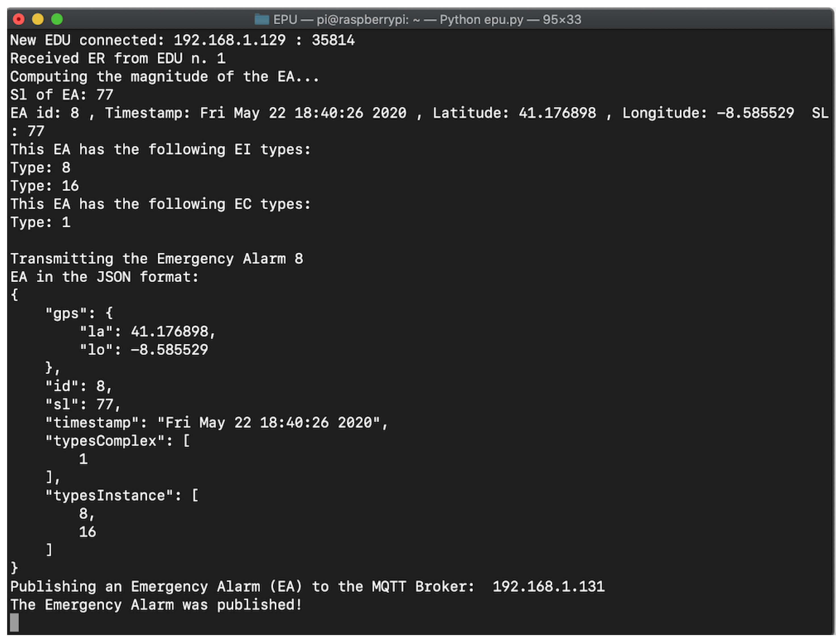This screenshot has height=641, width=840.
Task: Click the "Transmitting the Emergency Alarm 8" line
Action: click(156, 259)
